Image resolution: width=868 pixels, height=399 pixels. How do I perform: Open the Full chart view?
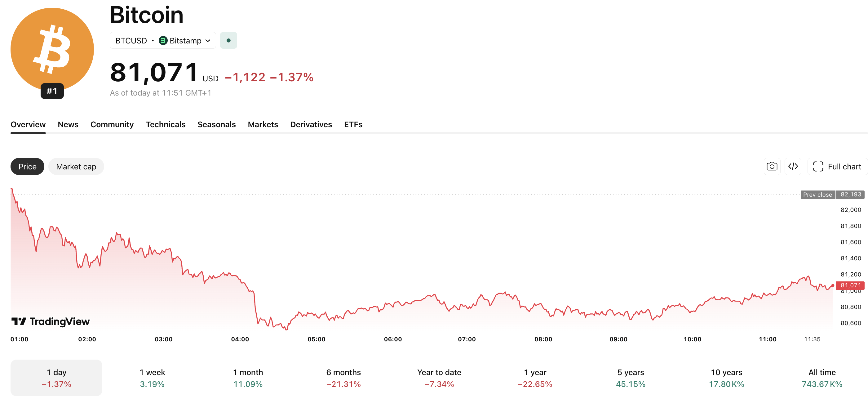[x=837, y=167]
